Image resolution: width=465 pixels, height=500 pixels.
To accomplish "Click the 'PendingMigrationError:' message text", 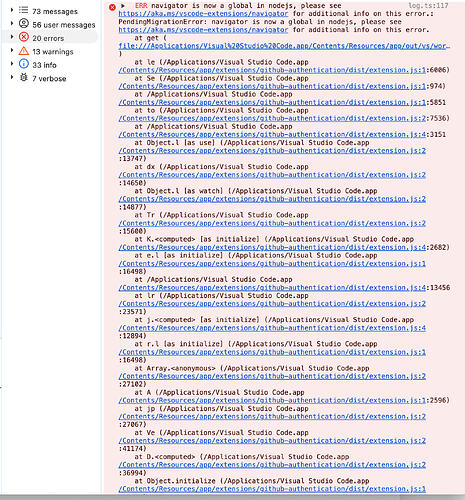I will 163,22.
